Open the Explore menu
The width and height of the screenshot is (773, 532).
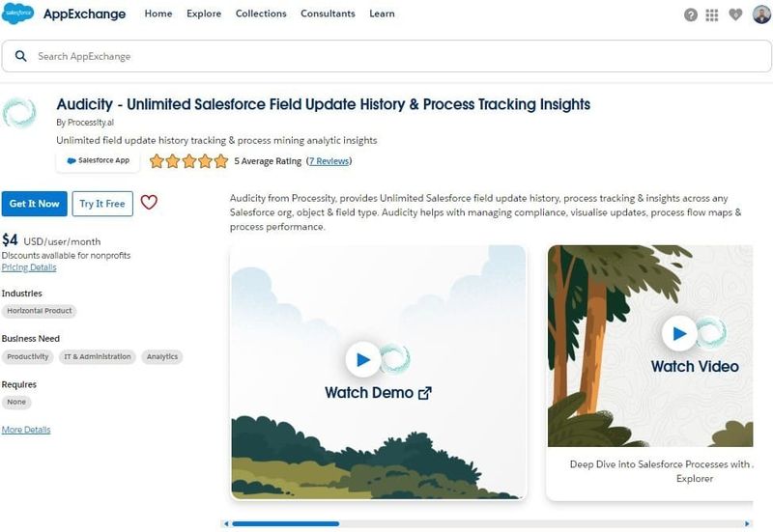(204, 14)
